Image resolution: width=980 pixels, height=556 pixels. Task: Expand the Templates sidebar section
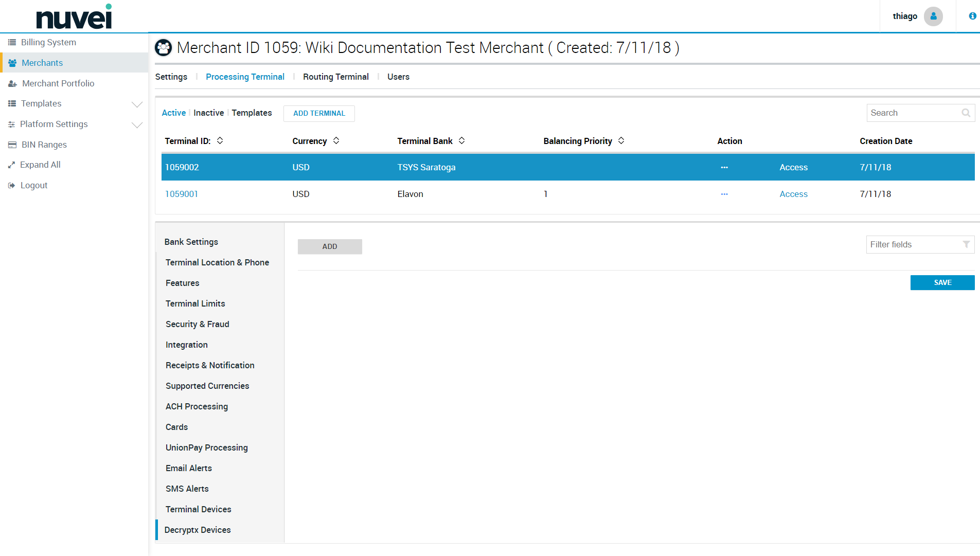[x=137, y=104]
